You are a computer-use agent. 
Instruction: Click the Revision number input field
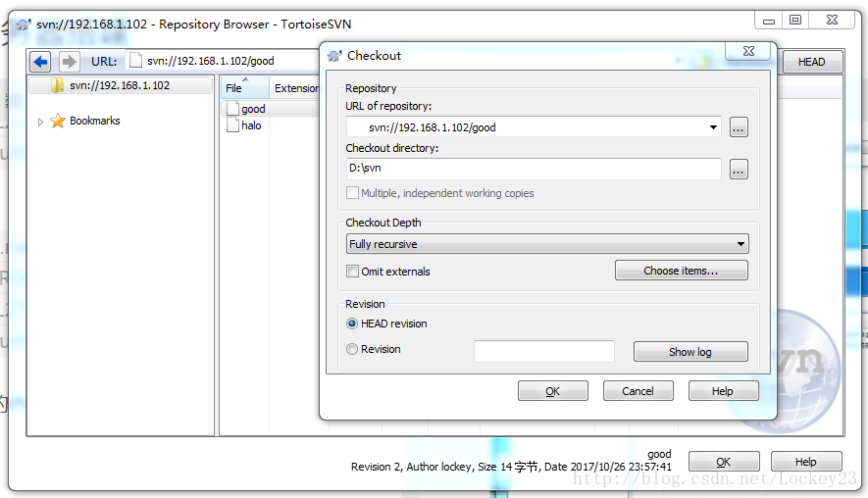coord(544,351)
